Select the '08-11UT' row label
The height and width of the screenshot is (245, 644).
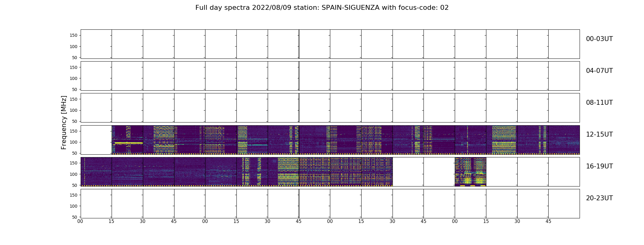coord(599,103)
